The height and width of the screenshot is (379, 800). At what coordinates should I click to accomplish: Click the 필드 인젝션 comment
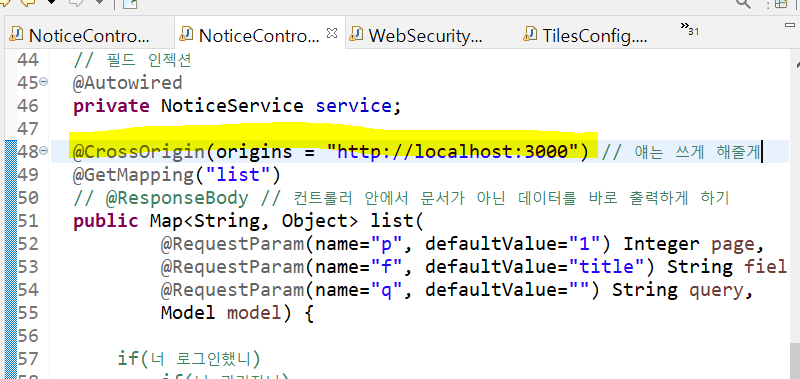[x=149, y=60]
